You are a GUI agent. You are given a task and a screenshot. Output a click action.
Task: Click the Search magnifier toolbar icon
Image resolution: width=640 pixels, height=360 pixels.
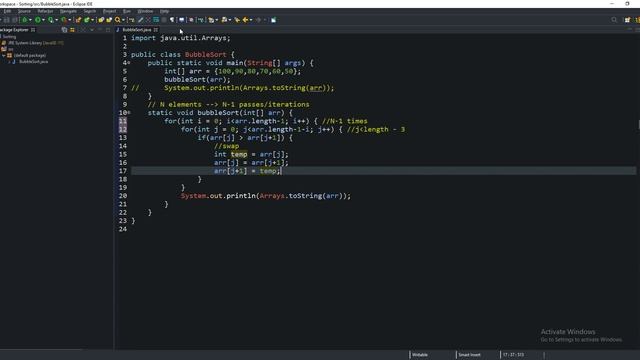click(118, 20)
